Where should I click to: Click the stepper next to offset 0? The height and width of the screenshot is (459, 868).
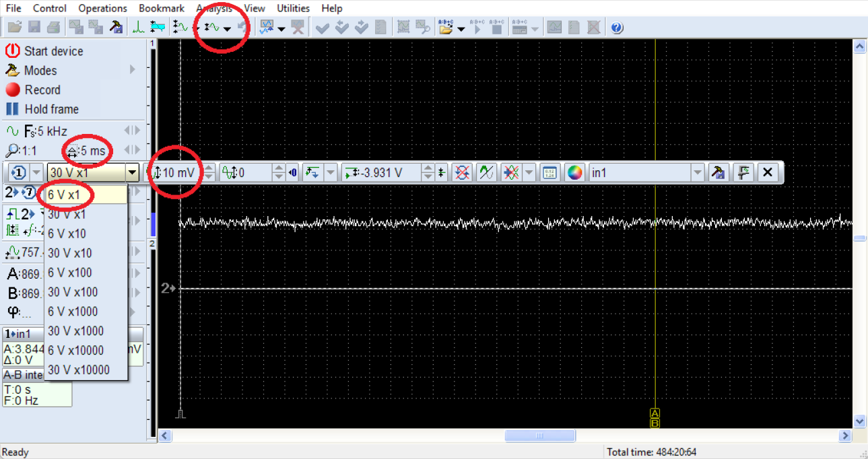click(279, 173)
